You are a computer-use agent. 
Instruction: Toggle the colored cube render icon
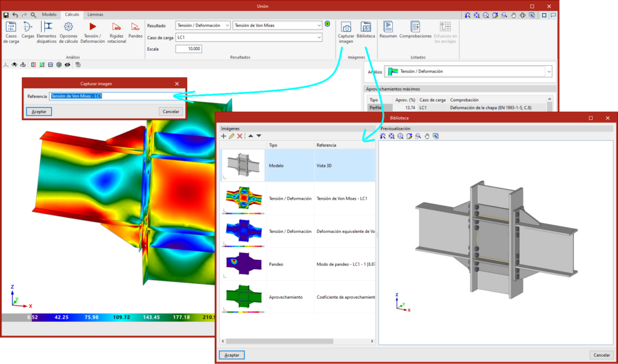59,64
